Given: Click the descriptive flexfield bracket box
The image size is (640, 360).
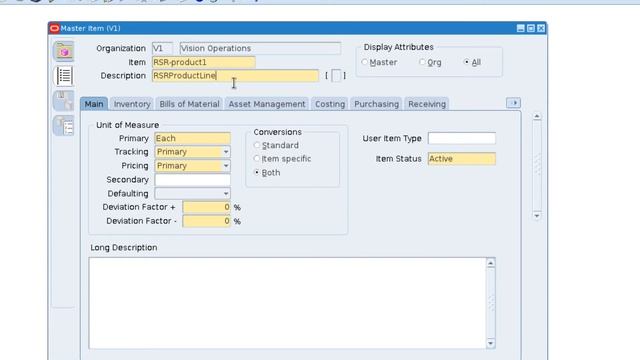Looking at the screenshot, I should (x=336, y=76).
